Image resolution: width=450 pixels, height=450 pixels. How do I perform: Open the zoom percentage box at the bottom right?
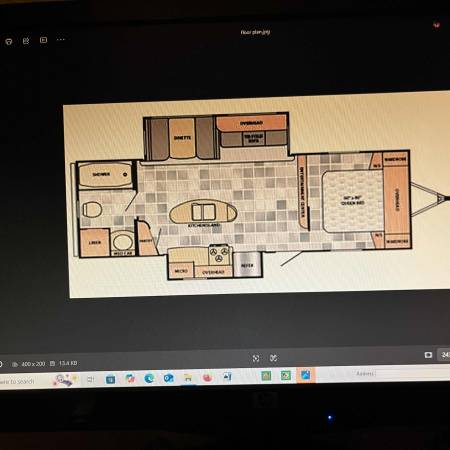click(444, 355)
